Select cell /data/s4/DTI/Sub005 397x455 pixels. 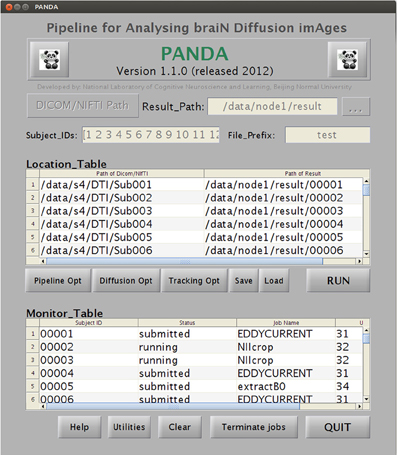(122, 237)
